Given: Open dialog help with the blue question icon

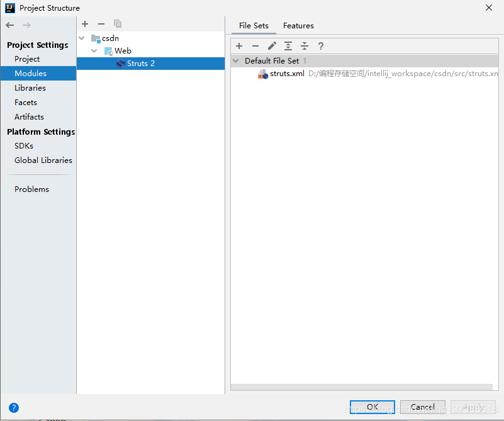Looking at the screenshot, I should point(14,408).
